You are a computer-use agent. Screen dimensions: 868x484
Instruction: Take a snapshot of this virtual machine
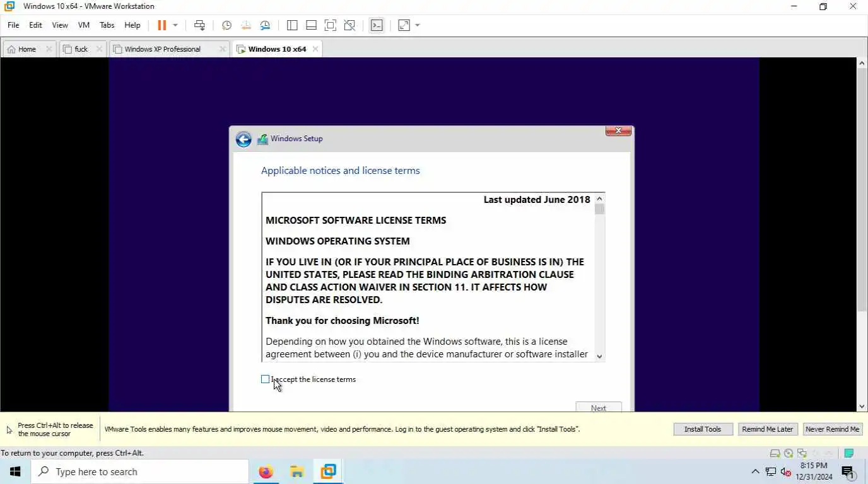226,25
